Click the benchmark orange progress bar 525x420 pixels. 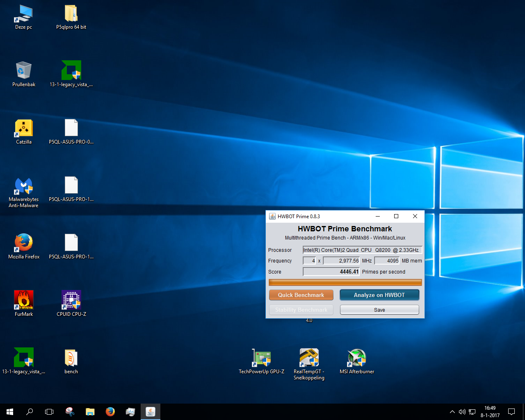click(345, 282)
